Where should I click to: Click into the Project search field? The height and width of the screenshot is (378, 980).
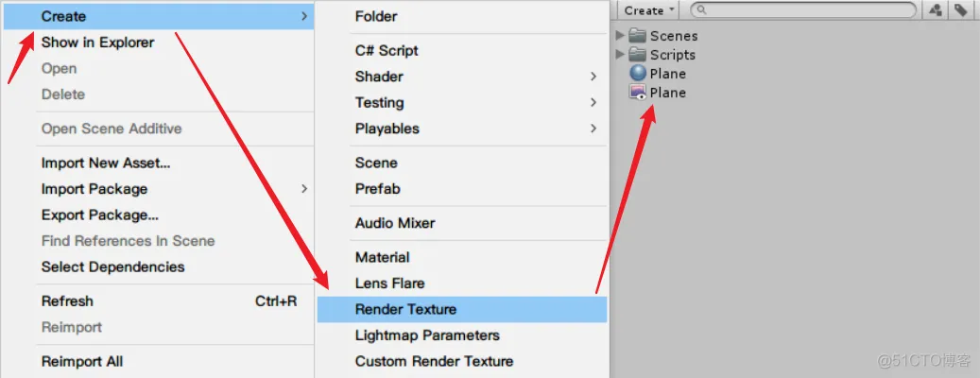coord(802,10)
